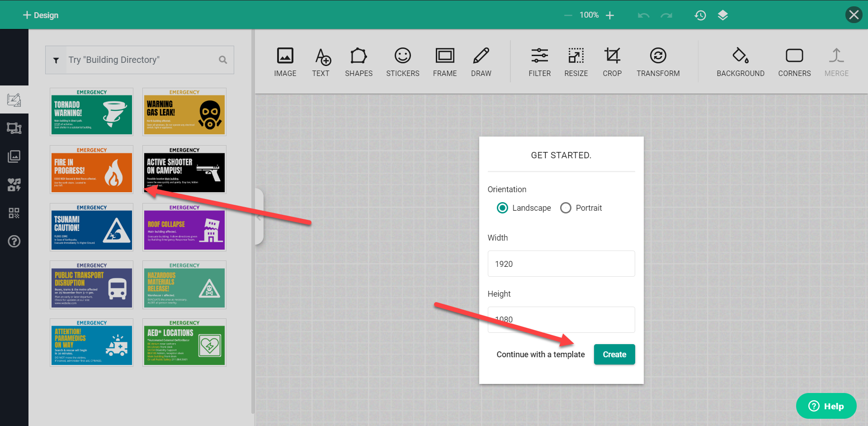
Task: Open the Help menu
Action: pos(826,406)
